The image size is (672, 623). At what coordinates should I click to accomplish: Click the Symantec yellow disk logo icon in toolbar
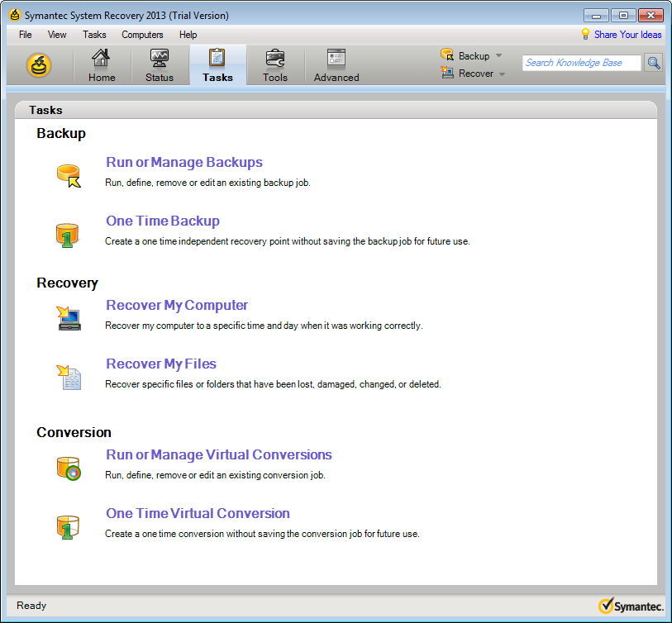pos(39,65)
